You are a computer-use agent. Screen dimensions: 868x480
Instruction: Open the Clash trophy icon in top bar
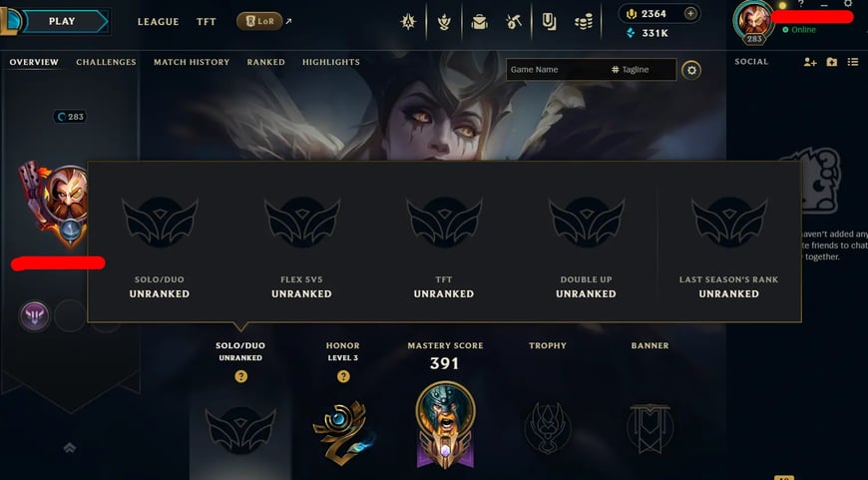pyautogui.click(x=444, y=22)
